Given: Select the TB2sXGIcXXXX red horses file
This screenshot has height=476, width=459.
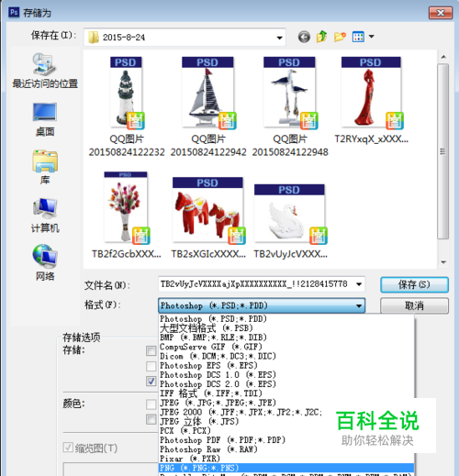Looking at the screenshot, I should click(x=208, y=218).
